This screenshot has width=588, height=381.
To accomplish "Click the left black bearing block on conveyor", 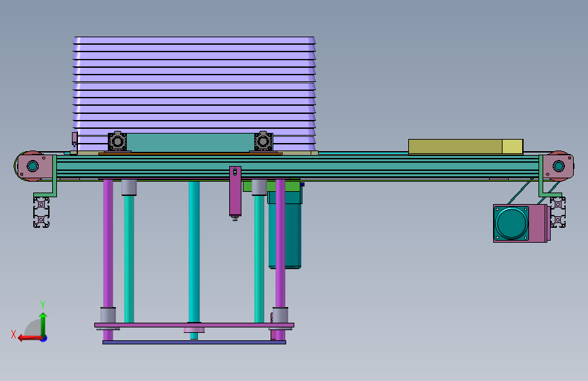I will click(117, 142).
